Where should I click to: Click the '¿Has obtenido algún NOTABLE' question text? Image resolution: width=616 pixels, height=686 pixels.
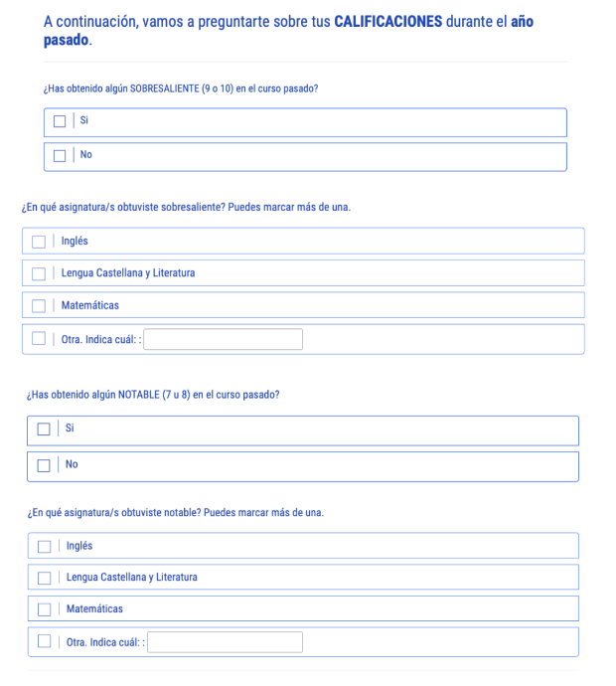point(153,394)
